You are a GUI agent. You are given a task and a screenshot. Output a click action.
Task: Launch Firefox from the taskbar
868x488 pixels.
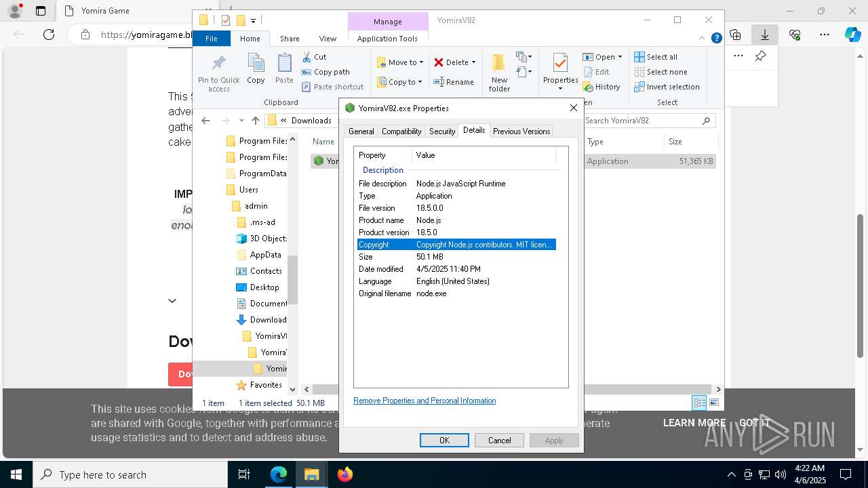[345, 474]
